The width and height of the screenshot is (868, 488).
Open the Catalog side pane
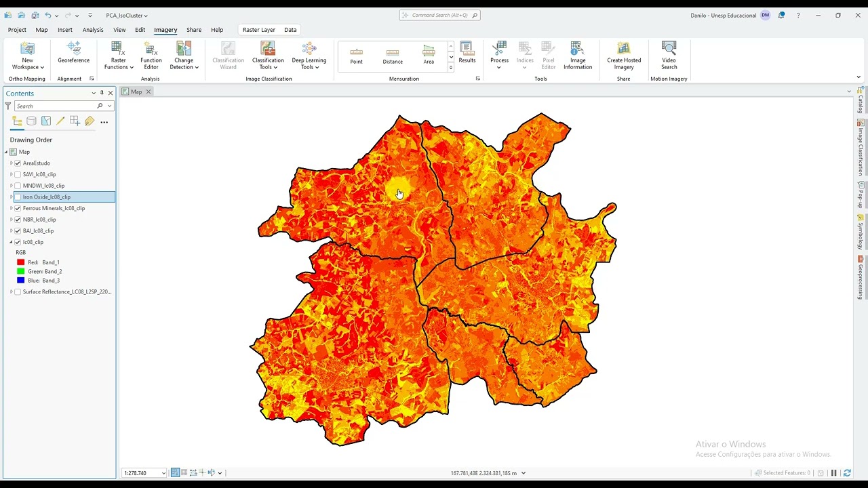pyautogui.click(x=861, y=100)
